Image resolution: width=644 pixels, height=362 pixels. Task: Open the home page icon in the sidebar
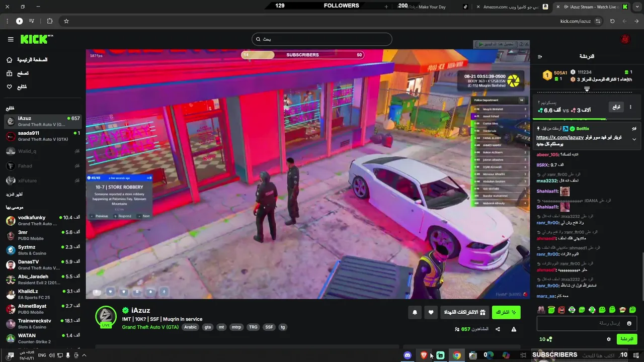coord(10,60)
